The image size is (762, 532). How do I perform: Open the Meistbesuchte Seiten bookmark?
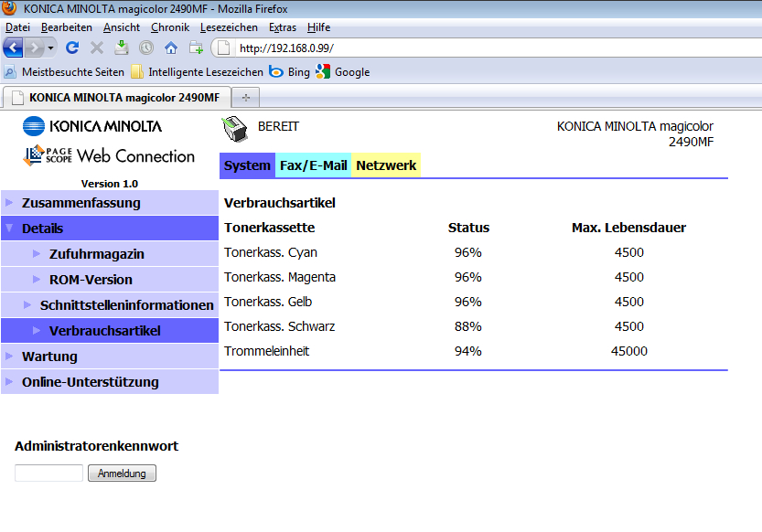(64, 72)
